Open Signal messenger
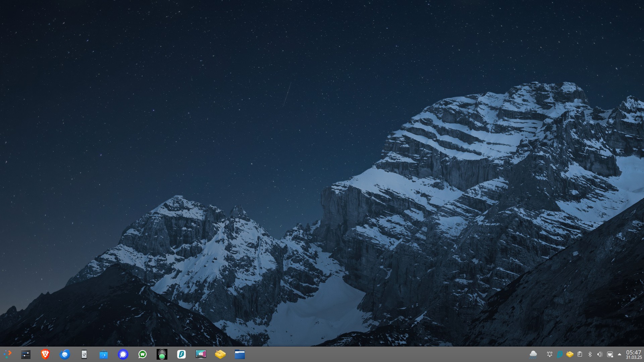The height and width of the screenshot is (362, 644). [x=123, y=354]
